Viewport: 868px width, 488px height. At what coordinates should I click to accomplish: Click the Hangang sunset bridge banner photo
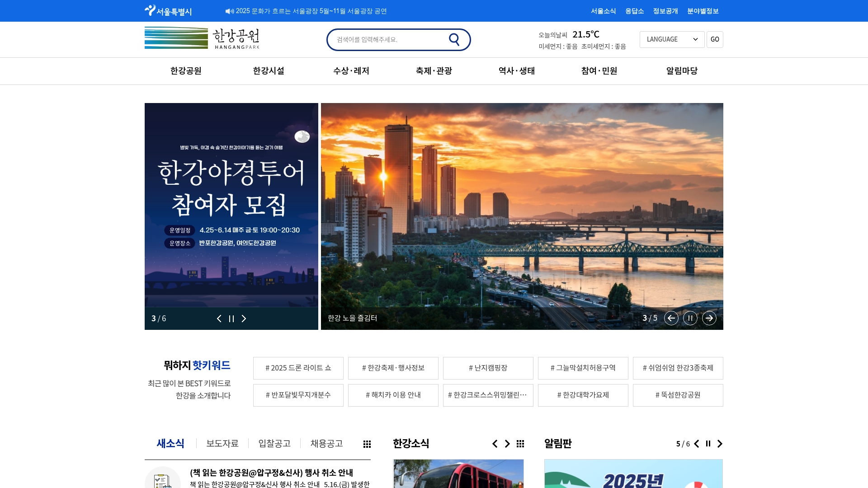click(x=522, y=205)
